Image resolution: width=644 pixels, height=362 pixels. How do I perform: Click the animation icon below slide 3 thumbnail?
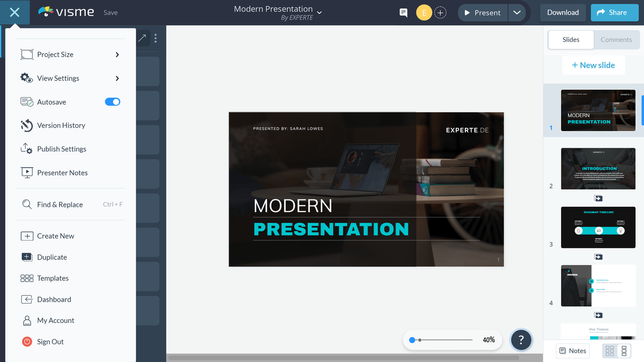pos(598,257)
